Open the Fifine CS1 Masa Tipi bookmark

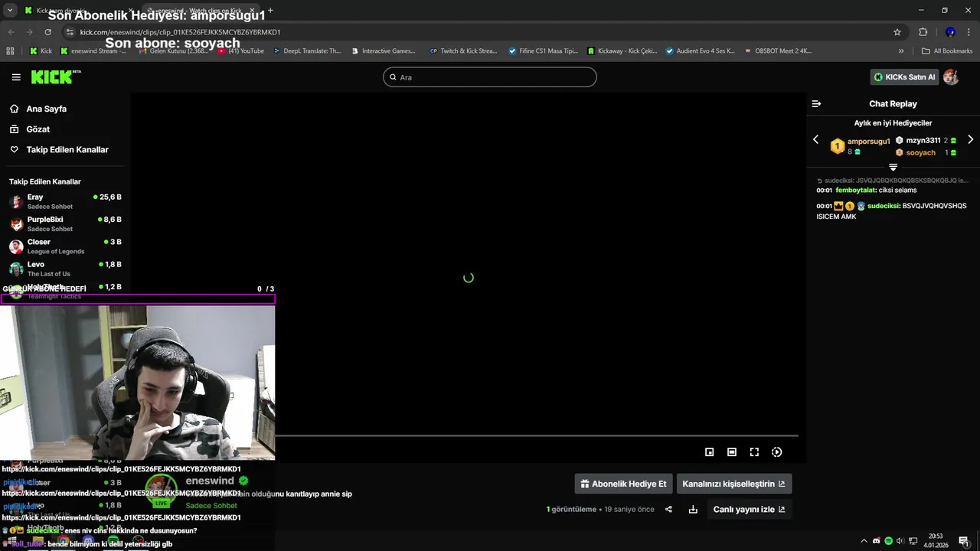pos(544,51)
